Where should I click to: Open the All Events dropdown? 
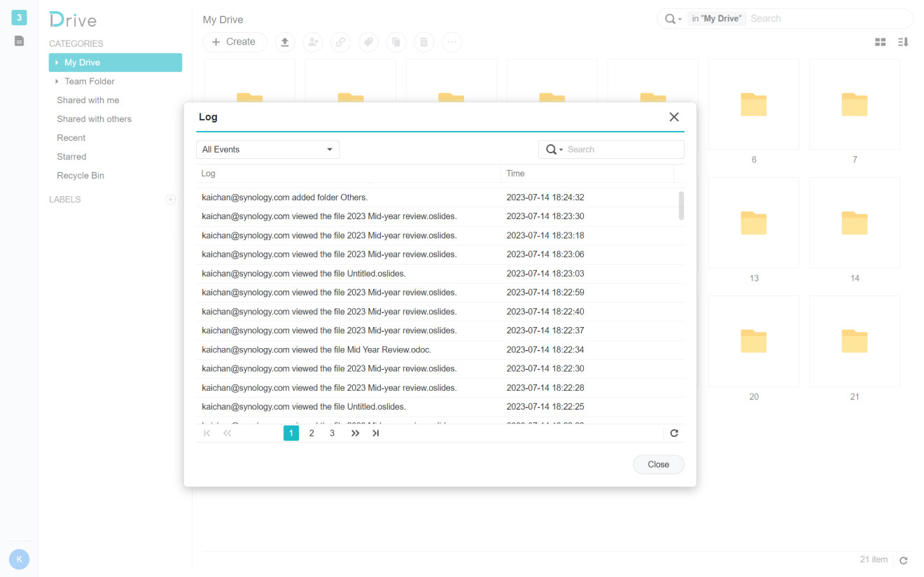267,149
